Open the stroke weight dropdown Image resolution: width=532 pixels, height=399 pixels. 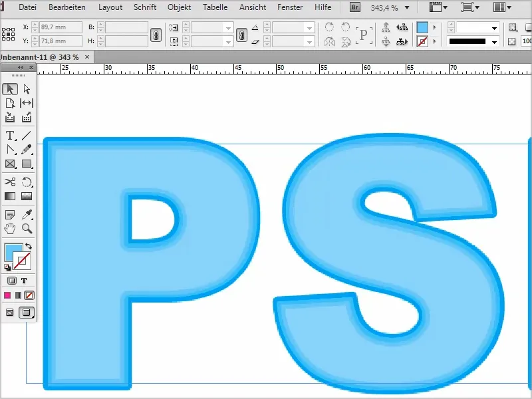494,28
